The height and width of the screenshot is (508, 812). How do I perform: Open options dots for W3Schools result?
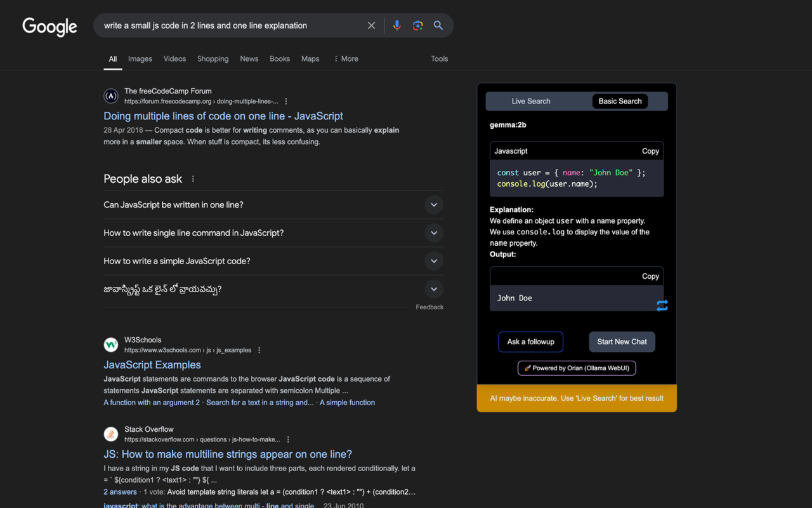(x=259, y=351)
